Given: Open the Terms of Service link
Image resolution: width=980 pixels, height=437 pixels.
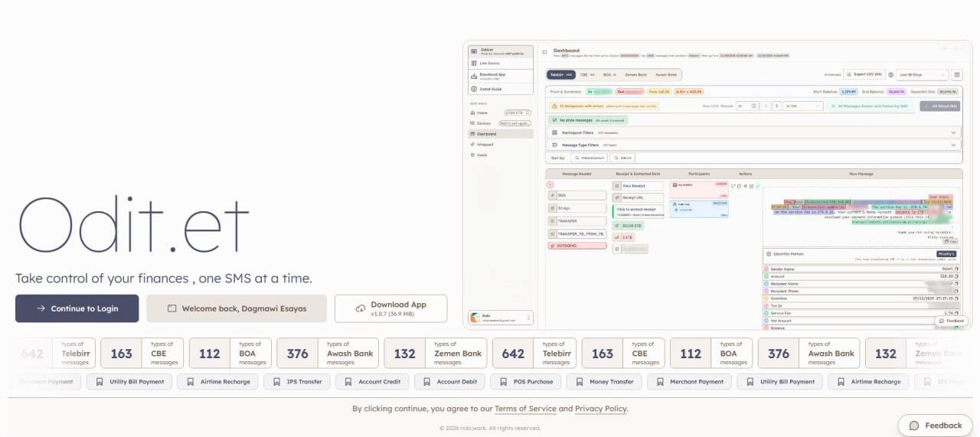Looking at the screenshot, I should (x=525, y=409).
